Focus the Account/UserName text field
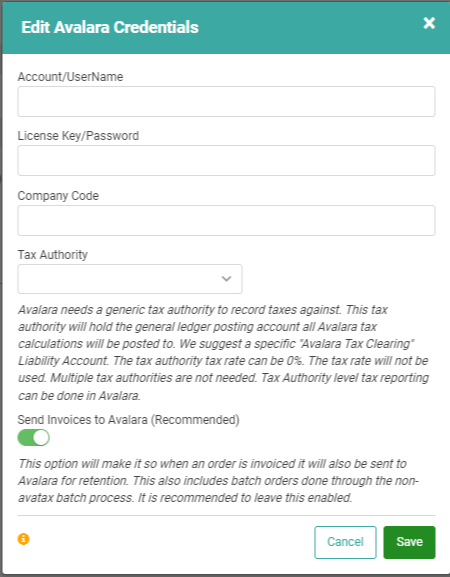Viewport: 450px width, 577px height. (x=226, y=102)
